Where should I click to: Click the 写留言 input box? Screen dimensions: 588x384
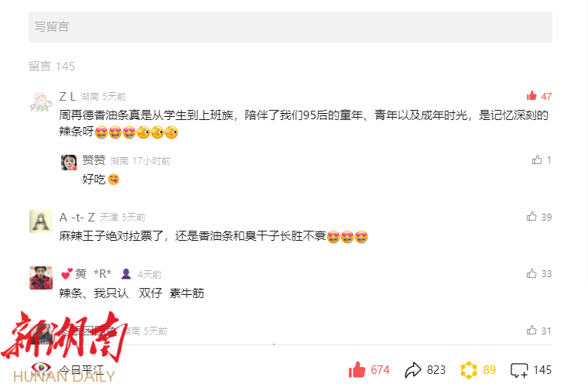(x=290, y=27)
